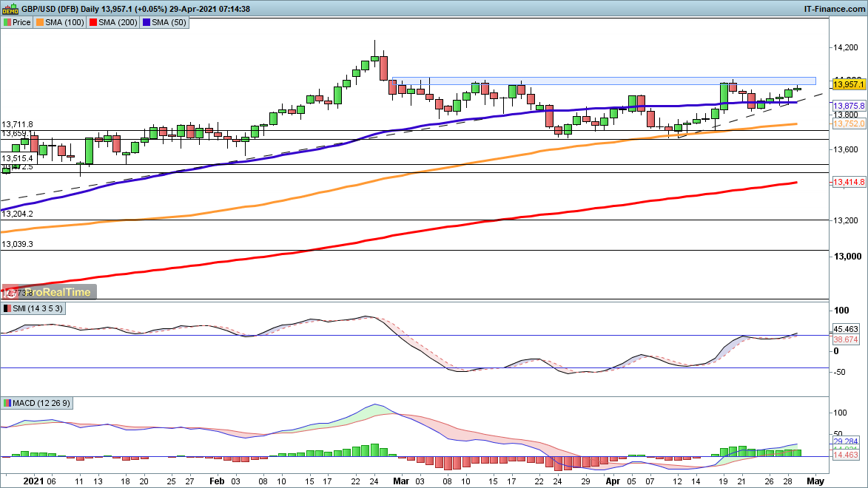Click the MACD value tag 29.284
868x488 pixels.
coord(844,441)
